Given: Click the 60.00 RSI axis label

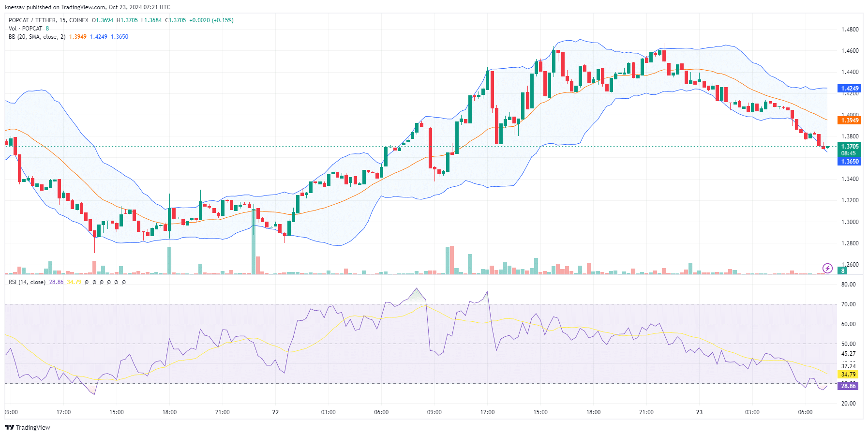Looking at the screenshot, I should pyautogui.click(x=848, y=324).
